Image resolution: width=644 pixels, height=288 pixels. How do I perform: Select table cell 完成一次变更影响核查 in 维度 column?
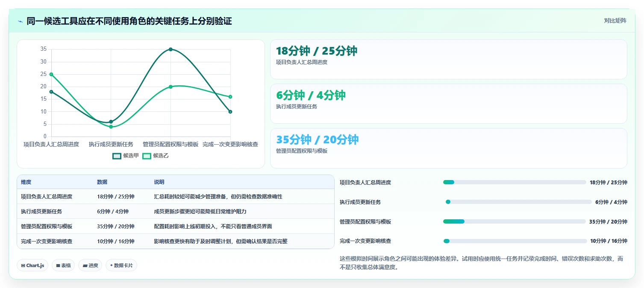(47, 241)
